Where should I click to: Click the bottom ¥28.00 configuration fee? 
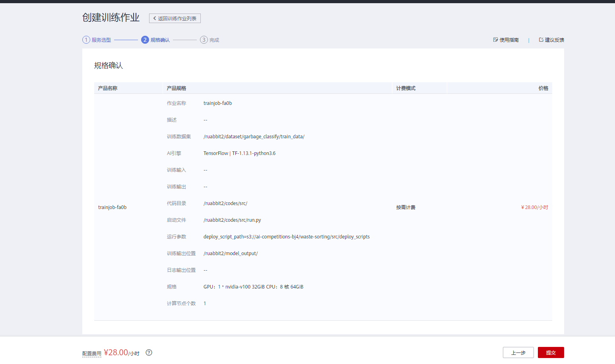click(122, 352)
